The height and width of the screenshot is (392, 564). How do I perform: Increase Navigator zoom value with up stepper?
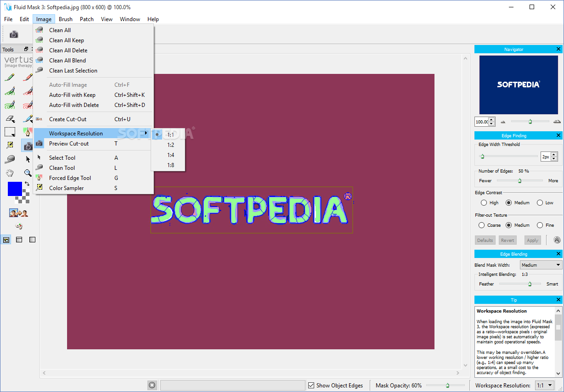coord(492,120)
